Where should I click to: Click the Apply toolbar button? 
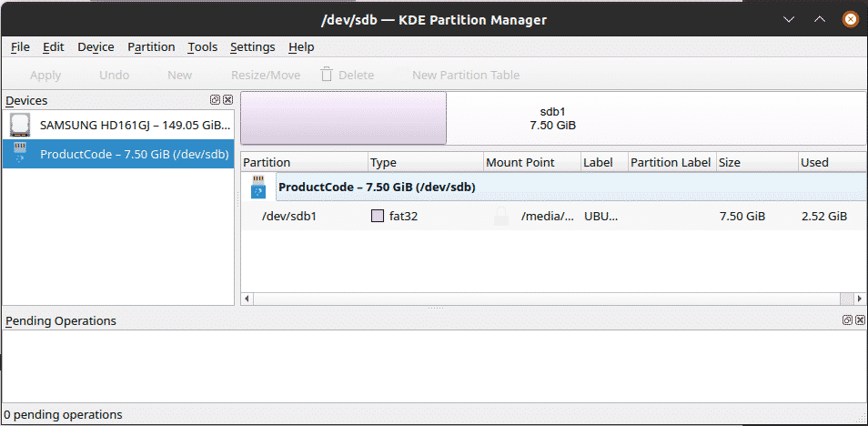tap(45, 75)
